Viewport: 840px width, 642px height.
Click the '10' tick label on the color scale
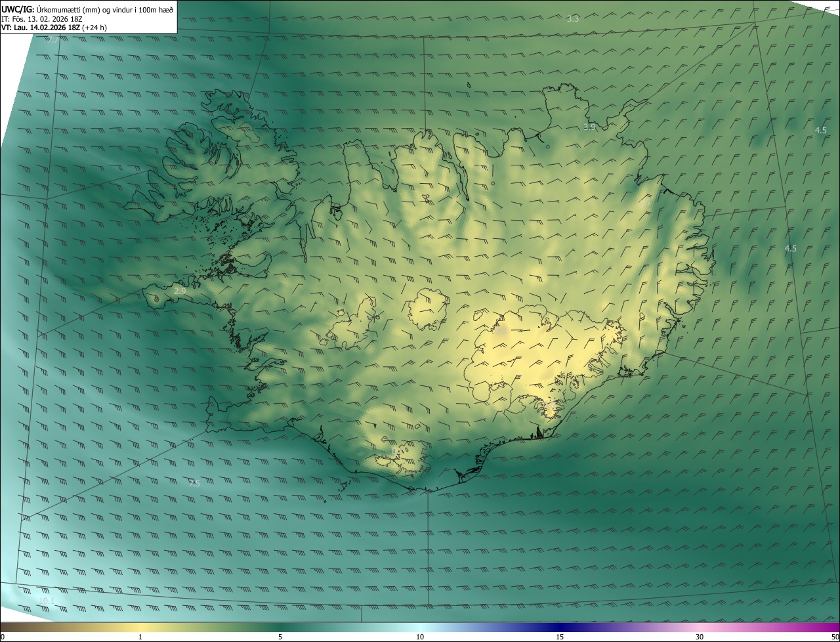pyautogui.click(x=420, y=637)
